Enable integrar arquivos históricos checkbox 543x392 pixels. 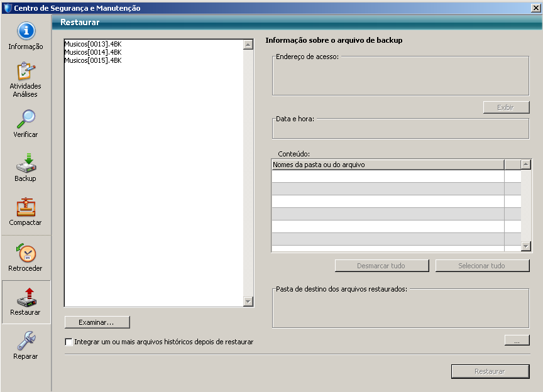69,342
